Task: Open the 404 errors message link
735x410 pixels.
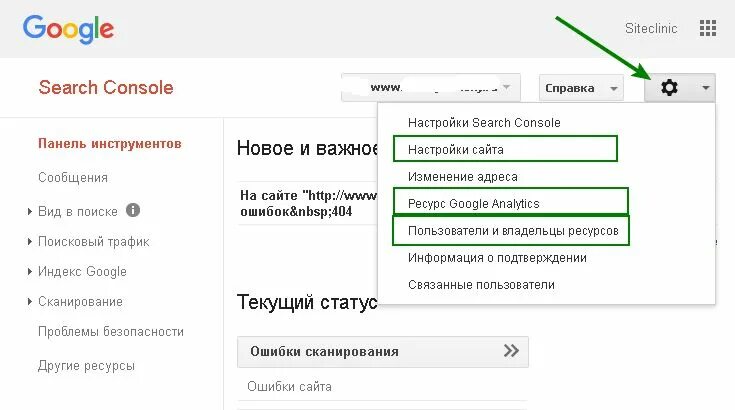Action: tap(308, 203)
